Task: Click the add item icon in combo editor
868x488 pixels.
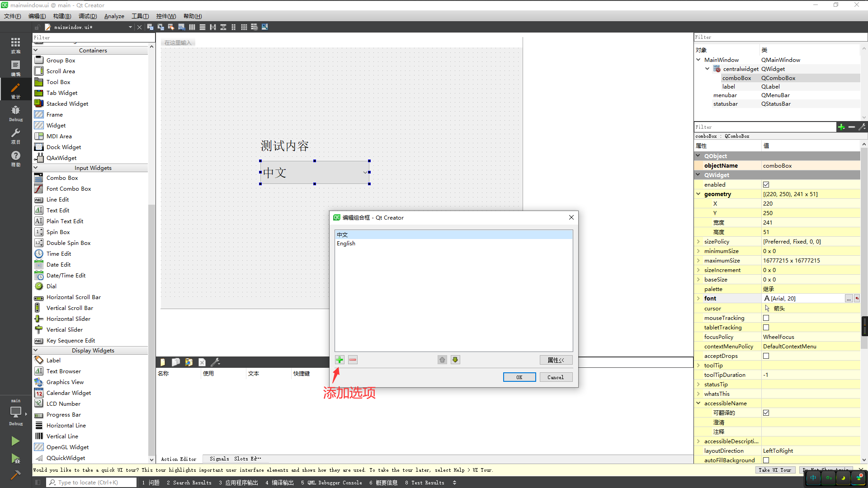Action: [339, 359]
